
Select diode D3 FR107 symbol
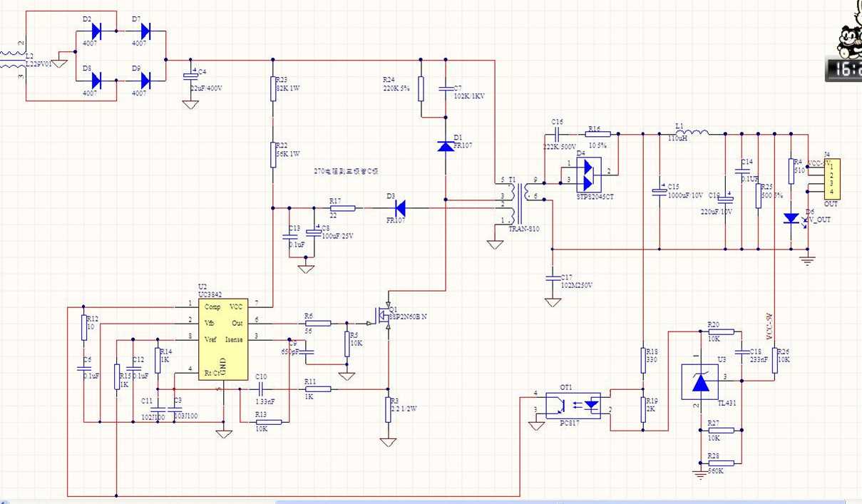tap(399, 208)
